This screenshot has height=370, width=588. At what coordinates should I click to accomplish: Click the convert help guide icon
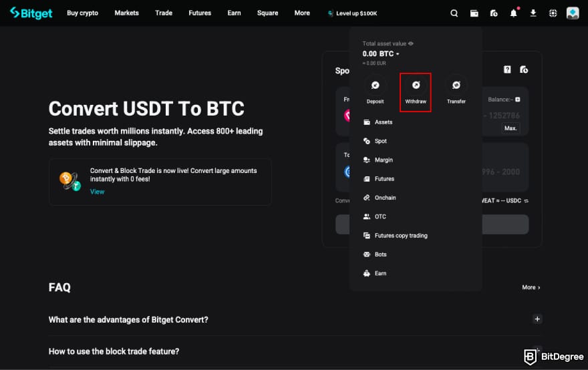(x=507, y=69)
